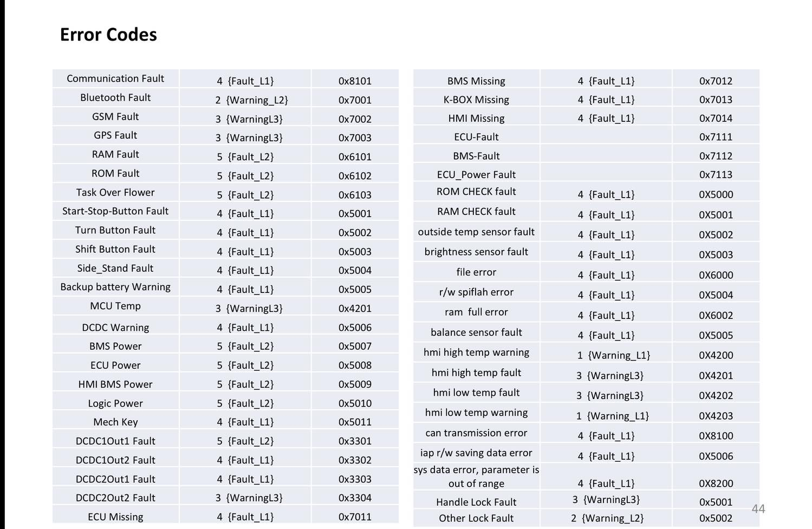Image resolution: width=812 pixels, height=529 pixels.
Task: Select the brightness sensor fault cell
Action: (x=476, y=252)
